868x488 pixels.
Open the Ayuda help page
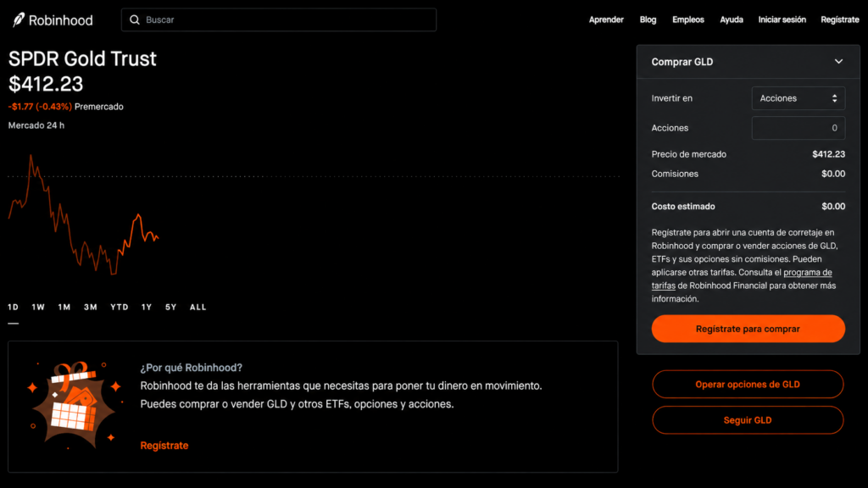[732, 19]
